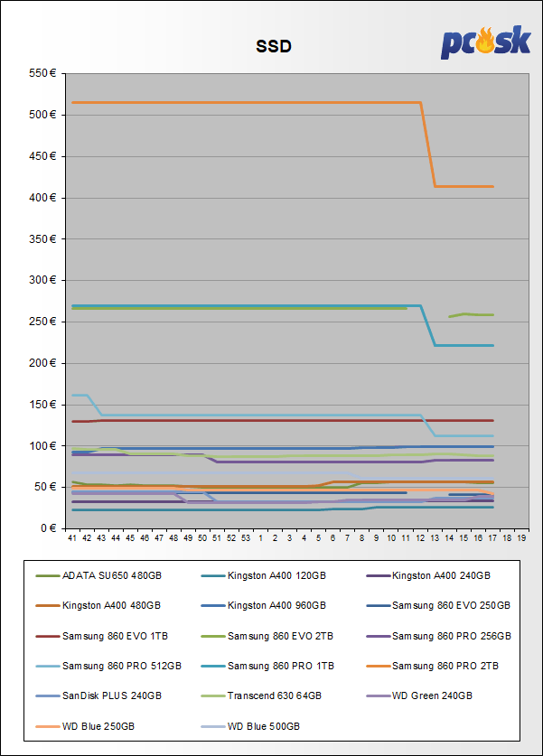This screenshot has width=543, height=756.
Task: Select ADATA SU650 480GB legend label
Action: click(x=112, y=575)
